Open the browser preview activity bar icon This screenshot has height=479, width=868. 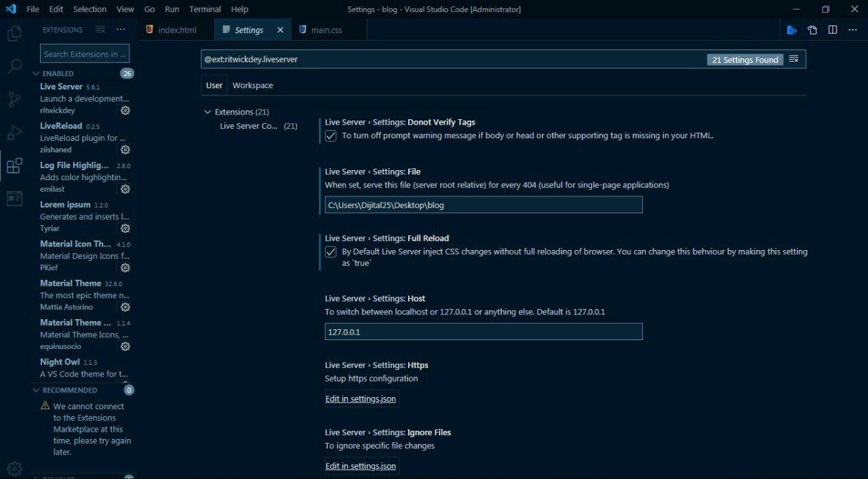(x=14, y=199)
